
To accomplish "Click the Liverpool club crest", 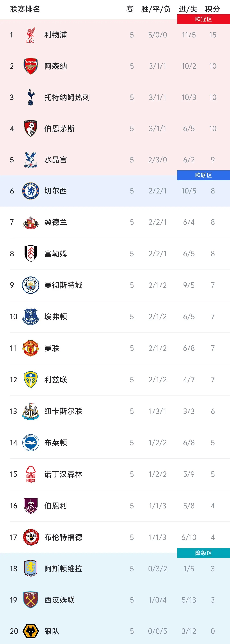I will 31,35.
